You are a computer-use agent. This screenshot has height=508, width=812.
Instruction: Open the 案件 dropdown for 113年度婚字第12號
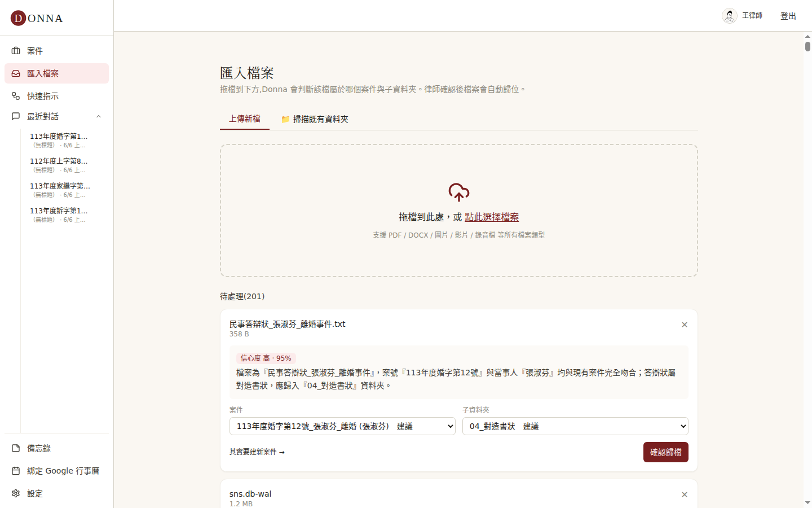click(x=342, y=426)
